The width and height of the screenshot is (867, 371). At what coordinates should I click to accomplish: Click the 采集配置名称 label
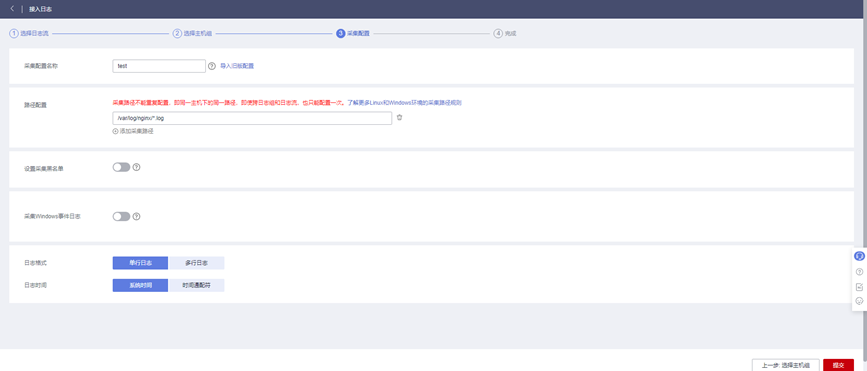pos(41,65)
